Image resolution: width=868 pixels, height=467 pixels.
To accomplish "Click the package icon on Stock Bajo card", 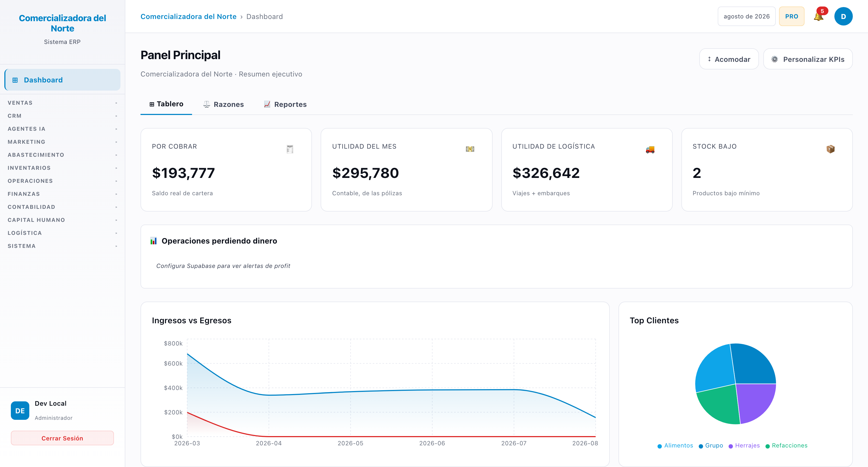I will pos(830,149).
